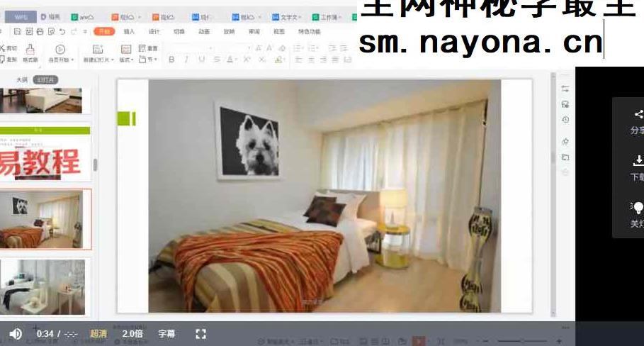Toggle lights off with the bulb icon

[638, 208]
